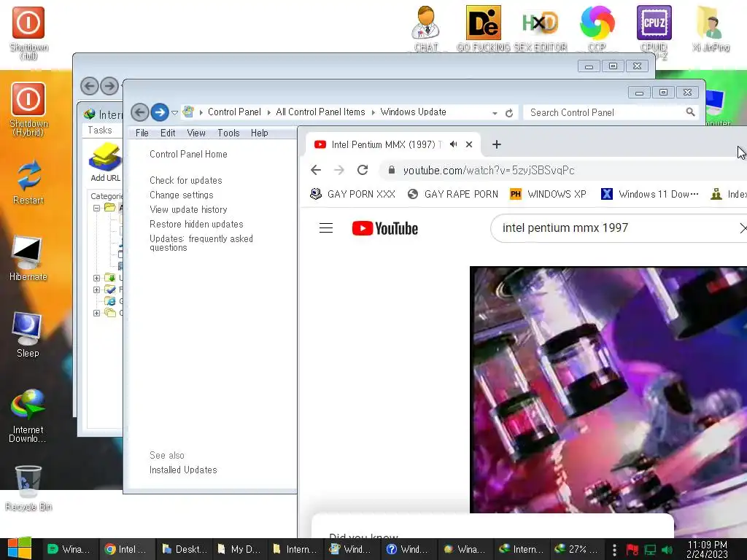Open the View menu
Image resolution: width=747 pixels, height=560 pixels.
point(196,133)
